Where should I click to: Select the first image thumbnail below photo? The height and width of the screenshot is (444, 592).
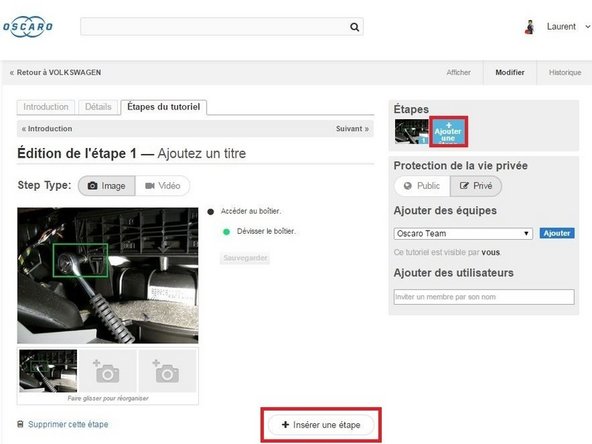48,371
